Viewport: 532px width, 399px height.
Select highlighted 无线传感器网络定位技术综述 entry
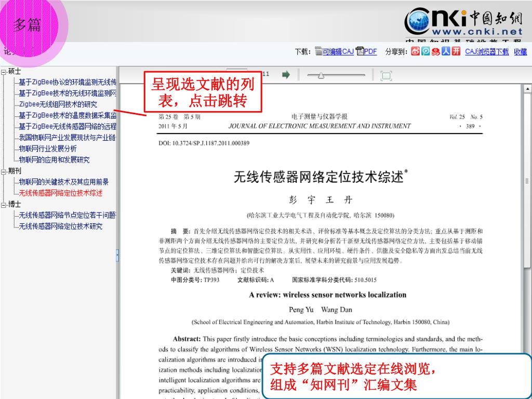coord(61,193)
